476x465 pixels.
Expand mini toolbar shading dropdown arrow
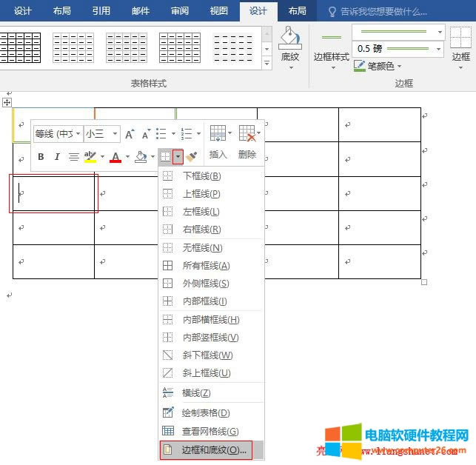coord(152,157)
